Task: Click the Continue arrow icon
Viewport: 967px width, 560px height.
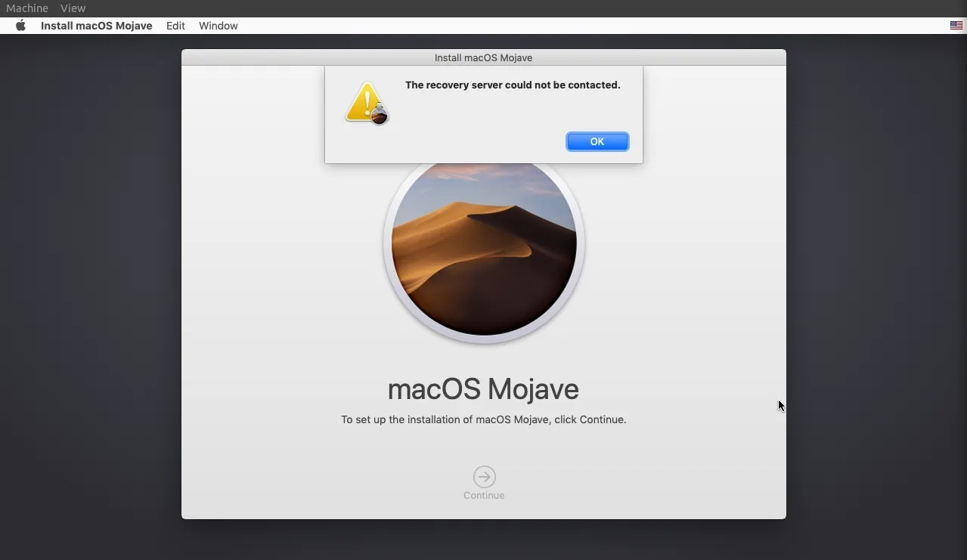Action: [x=484, y=477]
